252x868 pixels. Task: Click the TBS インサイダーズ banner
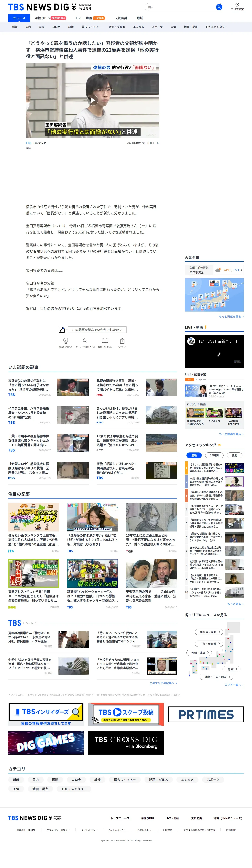[46, 714]
